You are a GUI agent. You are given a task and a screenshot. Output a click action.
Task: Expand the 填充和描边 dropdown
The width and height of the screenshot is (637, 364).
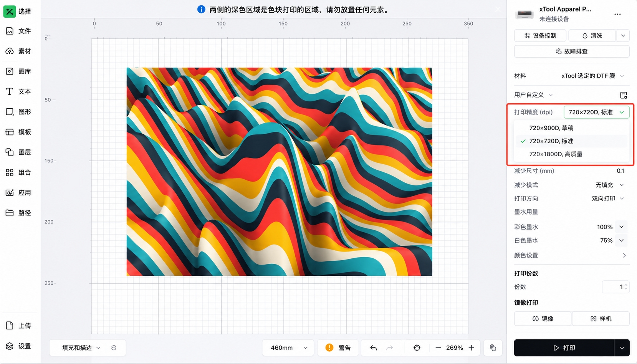[81, 347]
